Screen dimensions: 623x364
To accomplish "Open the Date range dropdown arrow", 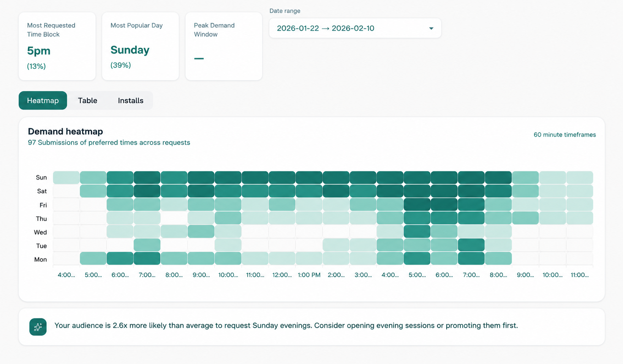I will point(431,28).
